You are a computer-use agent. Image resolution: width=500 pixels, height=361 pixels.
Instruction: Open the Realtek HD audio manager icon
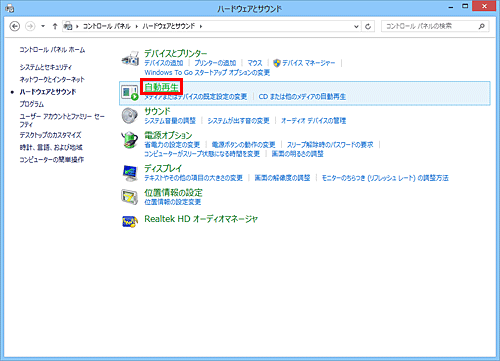tap(130, 221)
